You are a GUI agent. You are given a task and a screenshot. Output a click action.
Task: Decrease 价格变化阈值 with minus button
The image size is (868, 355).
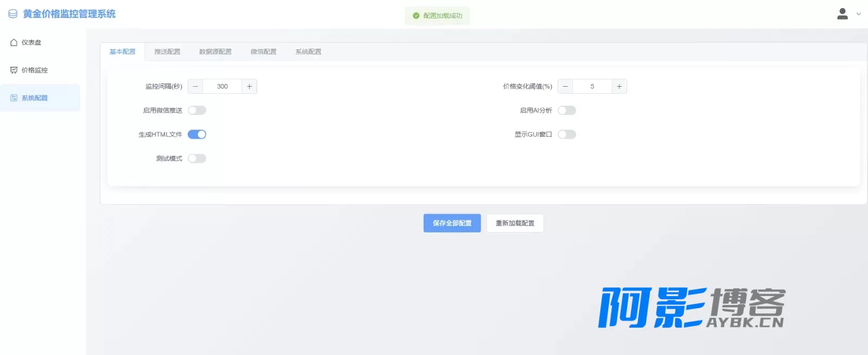(565, 86)
